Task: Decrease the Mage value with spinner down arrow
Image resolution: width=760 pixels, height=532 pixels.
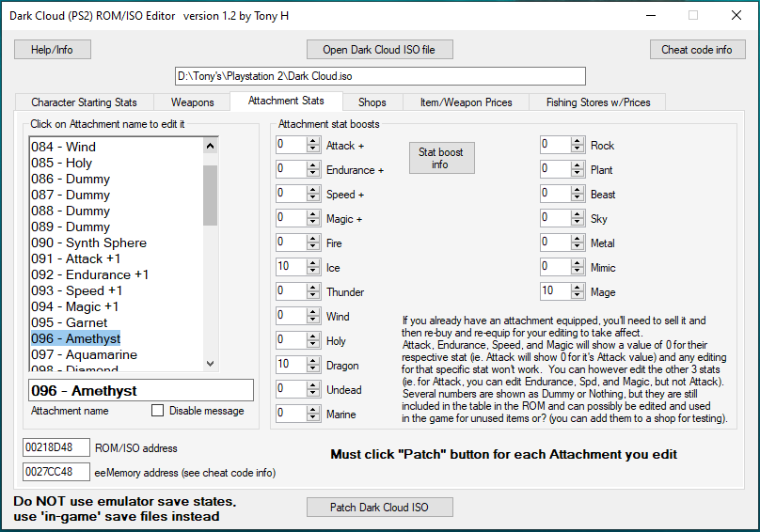Action: (x=578, y=296)
